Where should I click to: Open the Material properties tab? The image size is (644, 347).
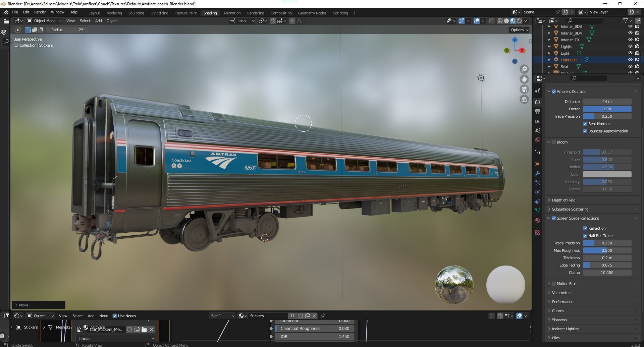538,220
